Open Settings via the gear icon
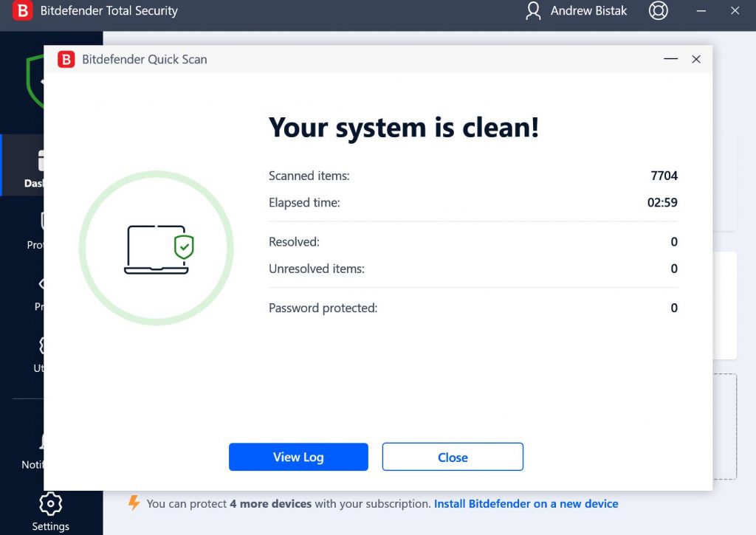The image size is (756, 535). pos(50,502)
